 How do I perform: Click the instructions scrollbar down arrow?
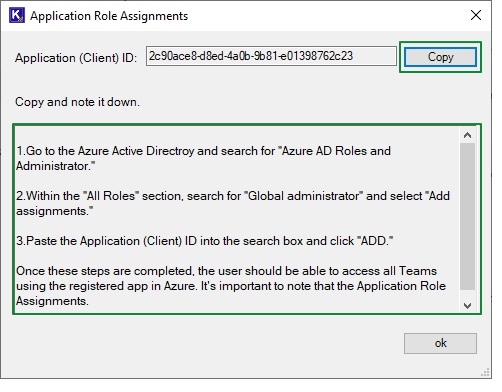pos(467,305)
